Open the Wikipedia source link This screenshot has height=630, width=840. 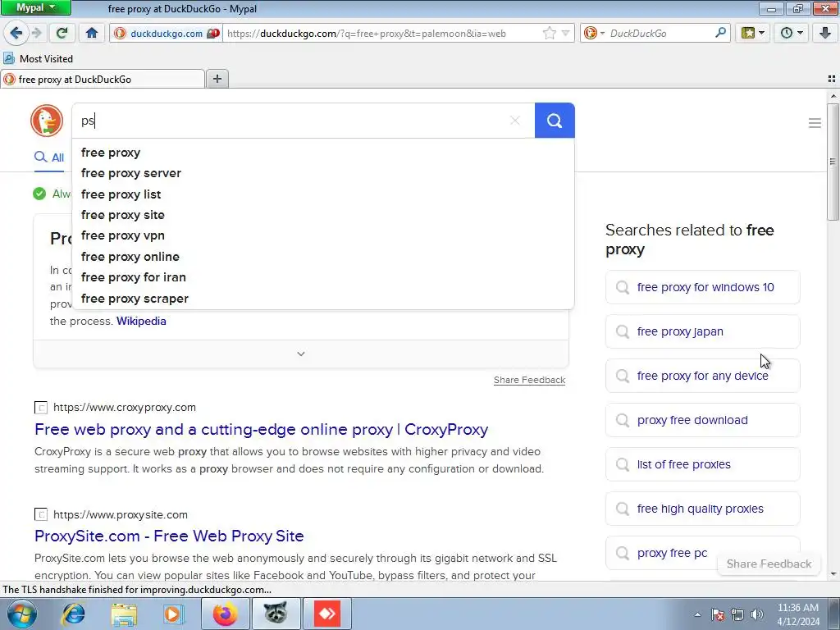[141, 321]
